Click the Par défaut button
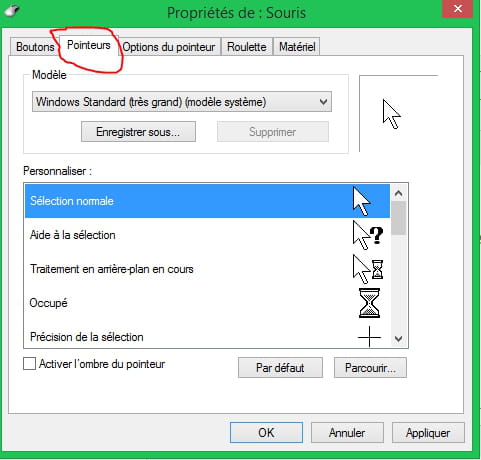481x460 pixels. pyautogui.click(x=280, y=368)
